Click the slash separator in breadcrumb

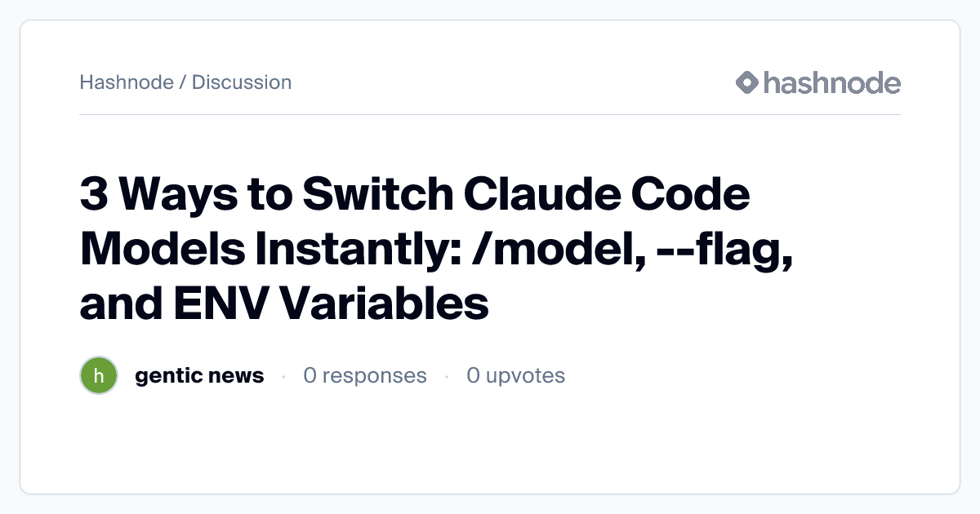pyautogui.click(x=183, y=82)
